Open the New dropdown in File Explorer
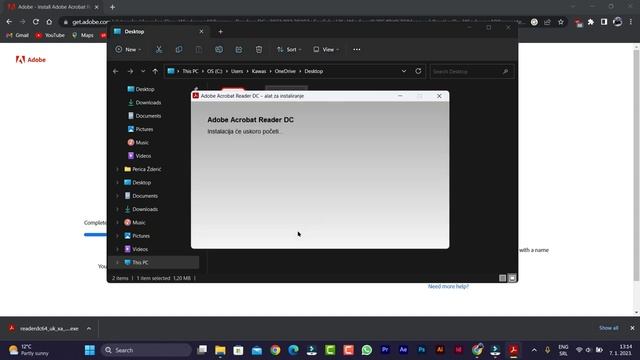This screenshot has width=640, height=360. (128, 49)
